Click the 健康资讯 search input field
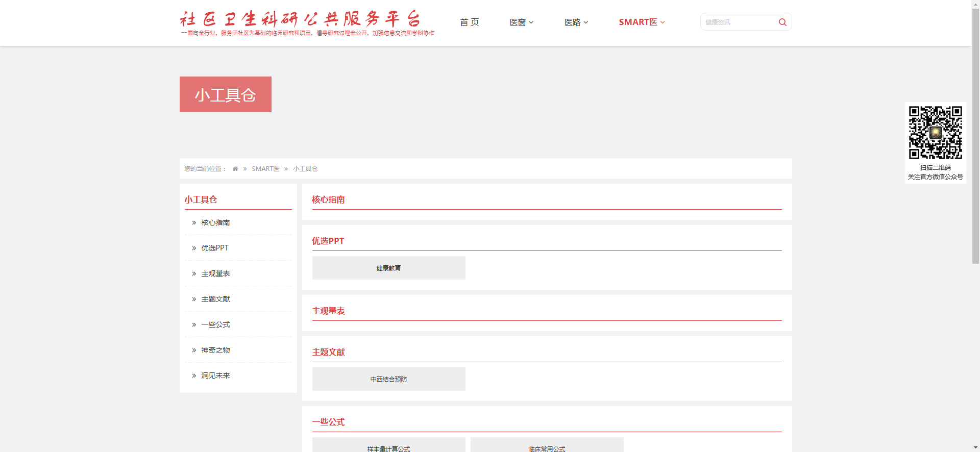This screenshot has width=980, height=452. click(738, 22)
